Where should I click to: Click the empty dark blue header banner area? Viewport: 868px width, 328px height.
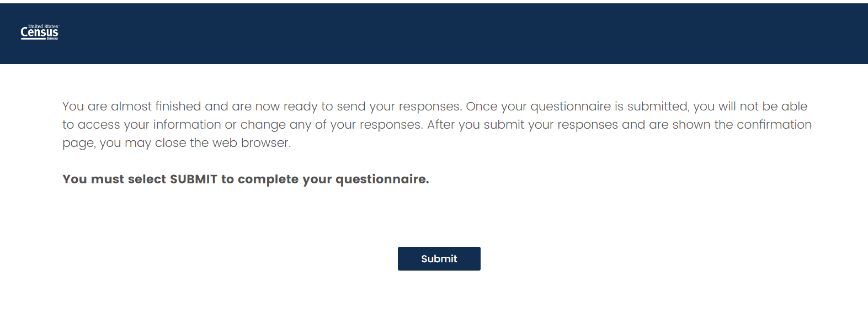pos(441,33)
